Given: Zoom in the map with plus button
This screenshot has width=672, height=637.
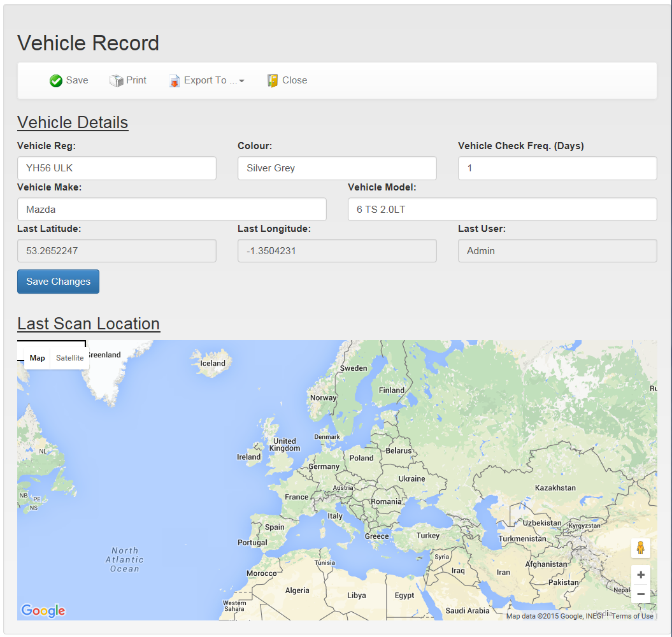Looking at the screenshot, I should coord(641,575).
